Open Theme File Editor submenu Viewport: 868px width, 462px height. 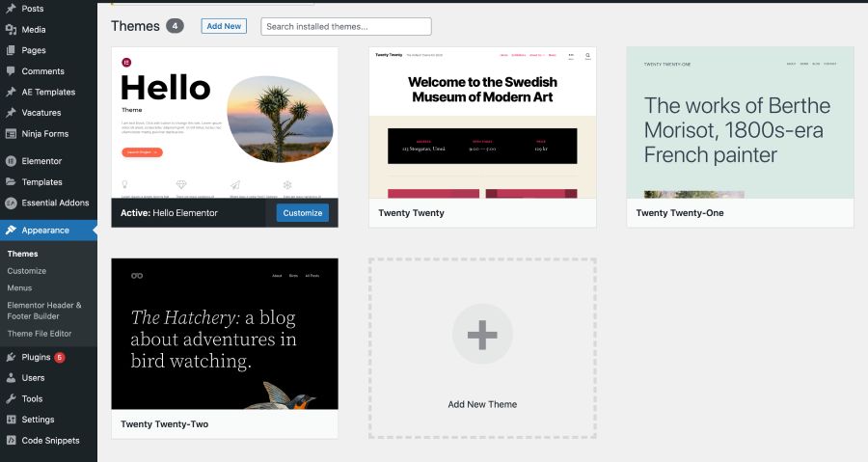(x=40, y=334)
